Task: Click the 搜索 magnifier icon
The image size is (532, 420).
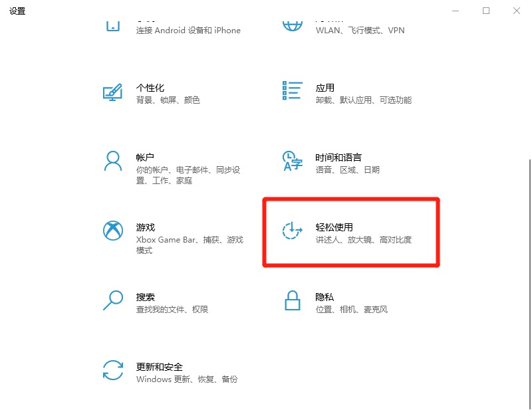Action: [112, 300]
